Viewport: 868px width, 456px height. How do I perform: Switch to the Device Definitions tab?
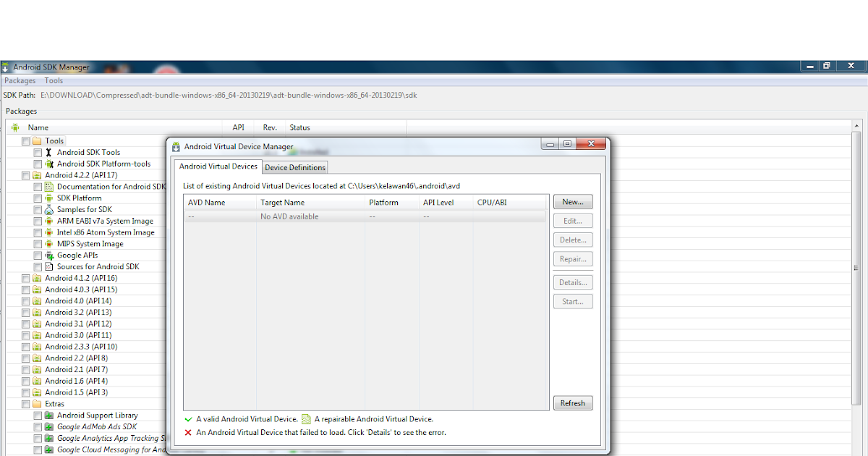coord(294,167)
